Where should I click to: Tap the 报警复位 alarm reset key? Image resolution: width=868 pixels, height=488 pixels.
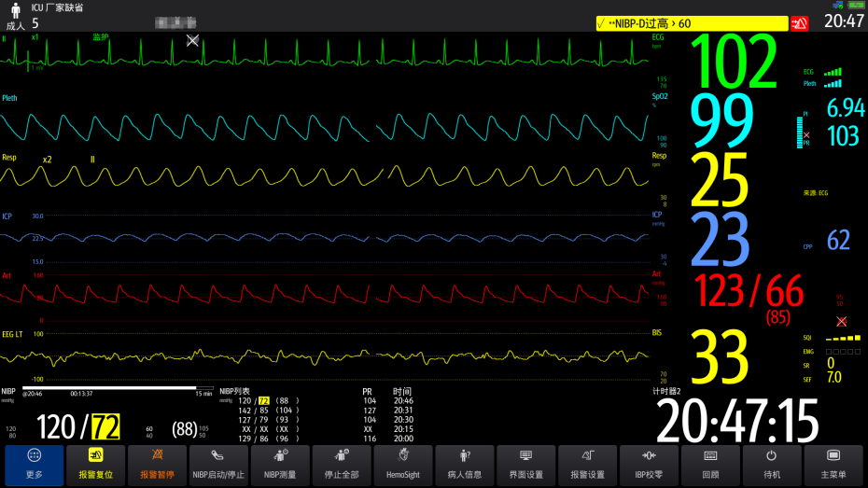96,466
